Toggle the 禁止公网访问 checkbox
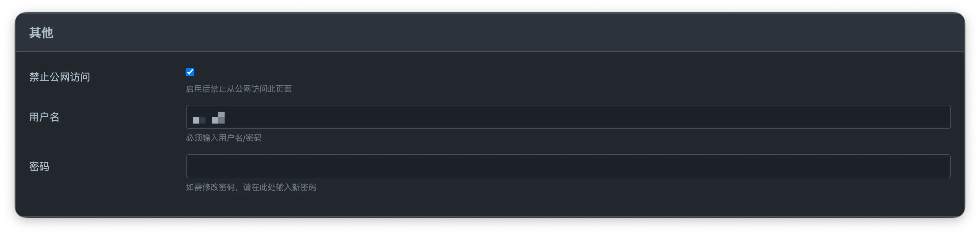 coord(190,72)
